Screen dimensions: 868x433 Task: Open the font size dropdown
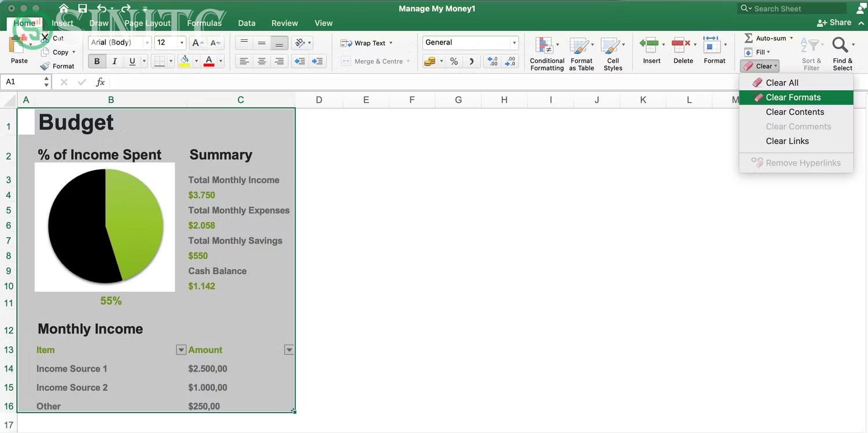click(x=182, y=43)
